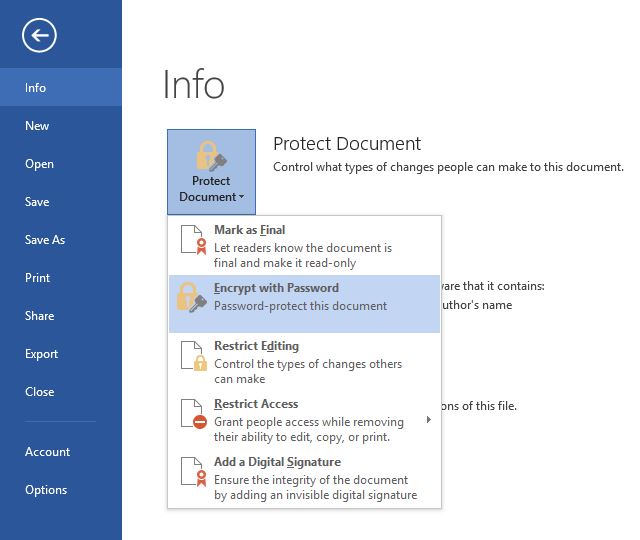This screenshot has width=640, height=540.
Task: Click 'Password-protect this document' description
Action: tap(300, 306)
